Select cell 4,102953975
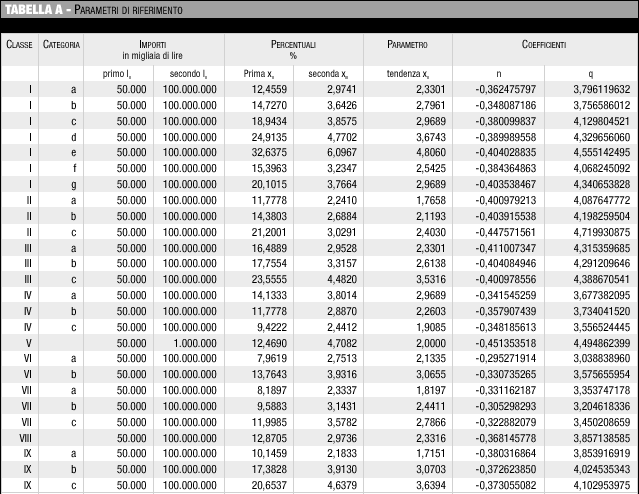 602,485
